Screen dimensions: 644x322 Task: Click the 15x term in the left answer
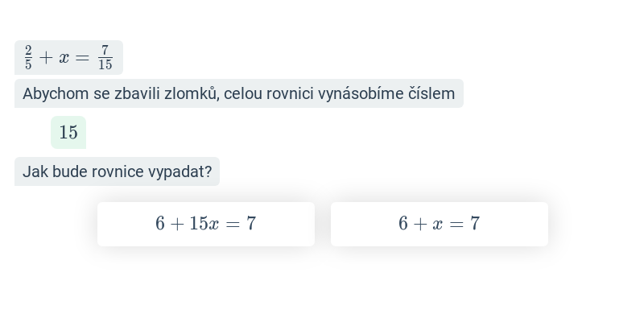click(x=204, y=224)
